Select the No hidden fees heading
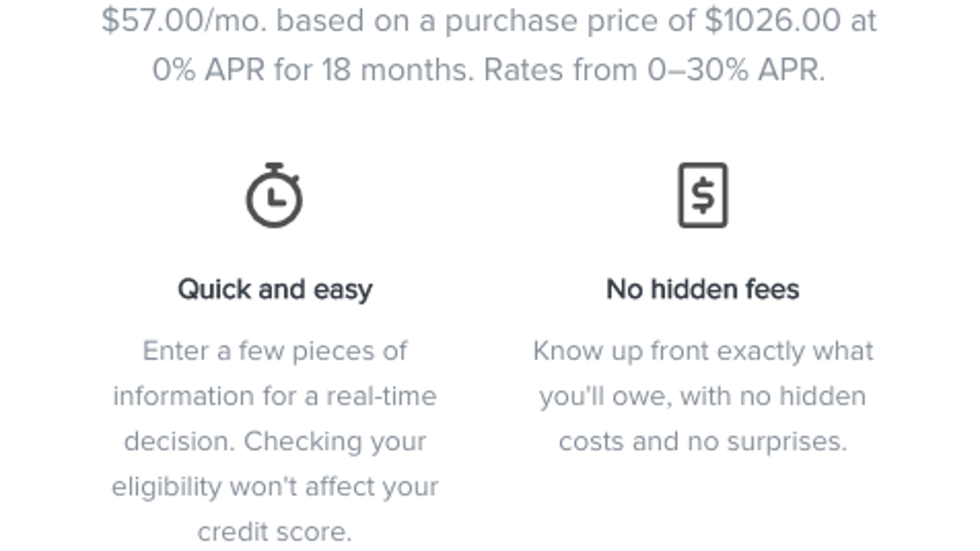The width and height of the screenshot is (980, 551). tap(702, 289)
